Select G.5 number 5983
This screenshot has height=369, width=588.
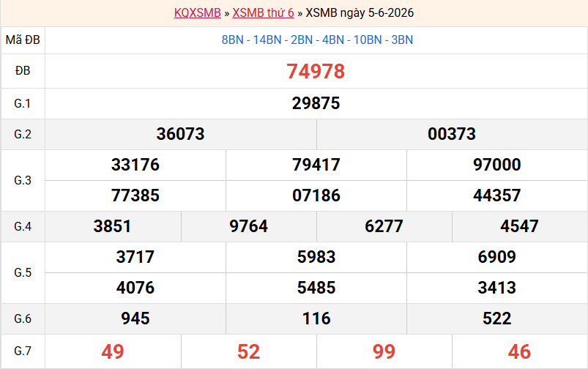[316, 257]
